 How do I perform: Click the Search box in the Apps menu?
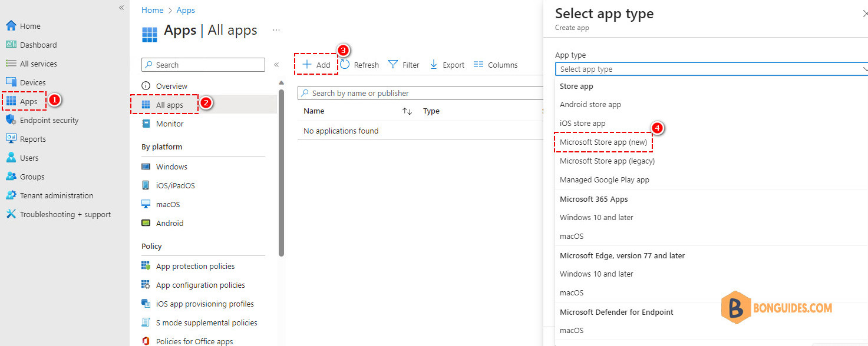(203, 65)
